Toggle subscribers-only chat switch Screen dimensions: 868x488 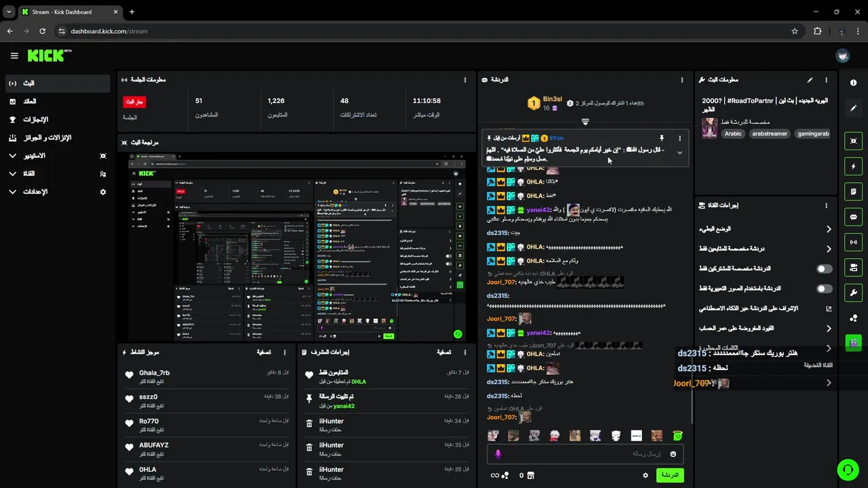click(824, 269)
